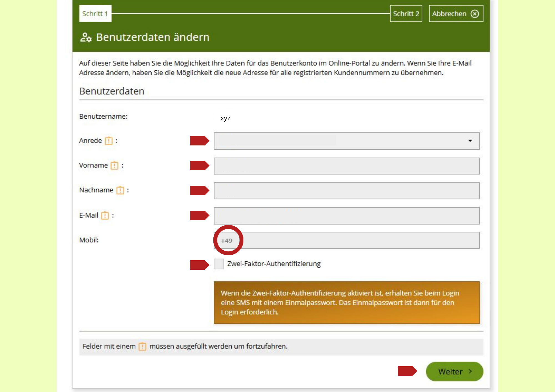The image size is (555, 392).
Task: Click the required-field icon in the footer note
Action: click(142, 347)
